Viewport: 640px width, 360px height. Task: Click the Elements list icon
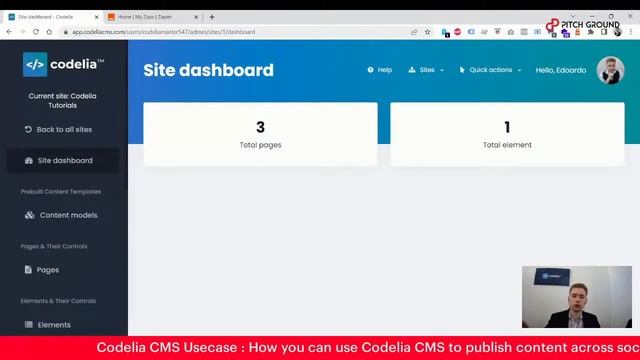coord(29,324)
